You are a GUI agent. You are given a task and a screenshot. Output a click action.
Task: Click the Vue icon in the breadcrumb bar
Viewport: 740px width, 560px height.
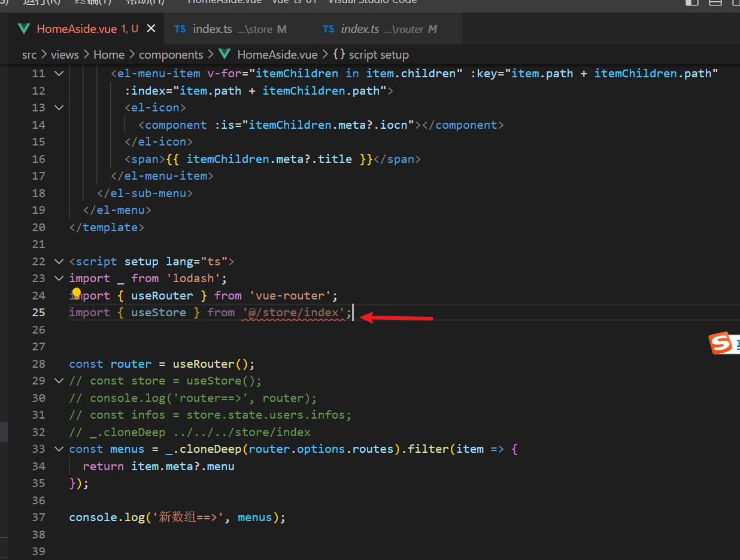(225, 55)
